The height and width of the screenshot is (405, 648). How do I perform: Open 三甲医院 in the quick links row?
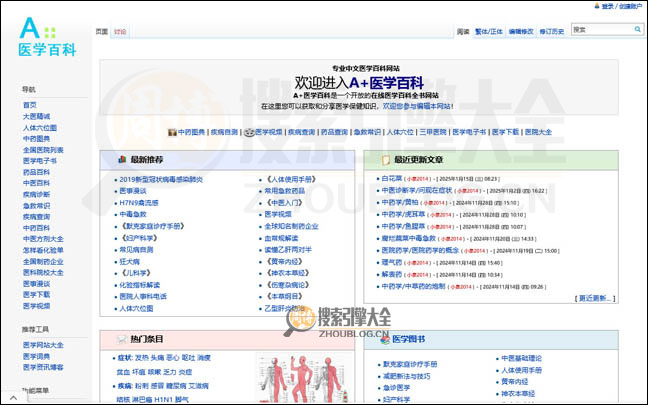point(433,132)
